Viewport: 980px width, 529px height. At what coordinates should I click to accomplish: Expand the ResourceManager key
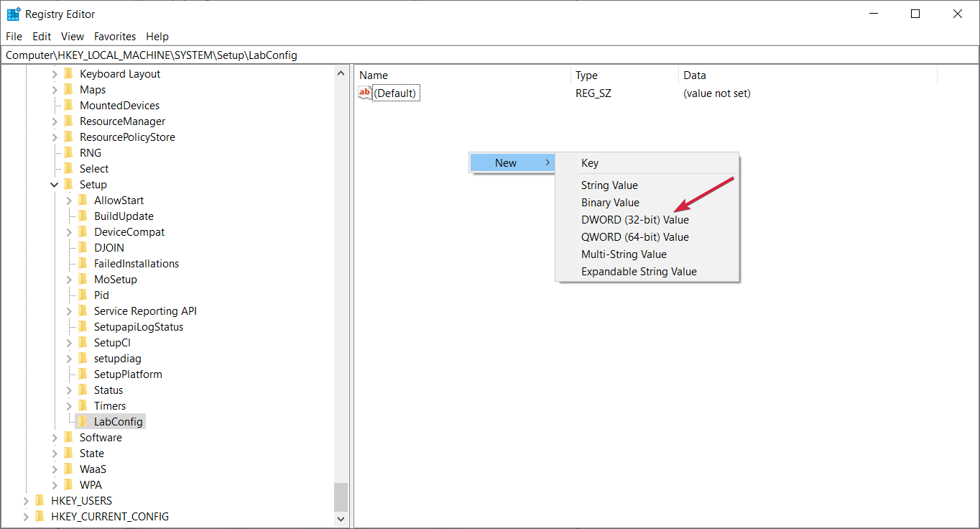point(55,121)
